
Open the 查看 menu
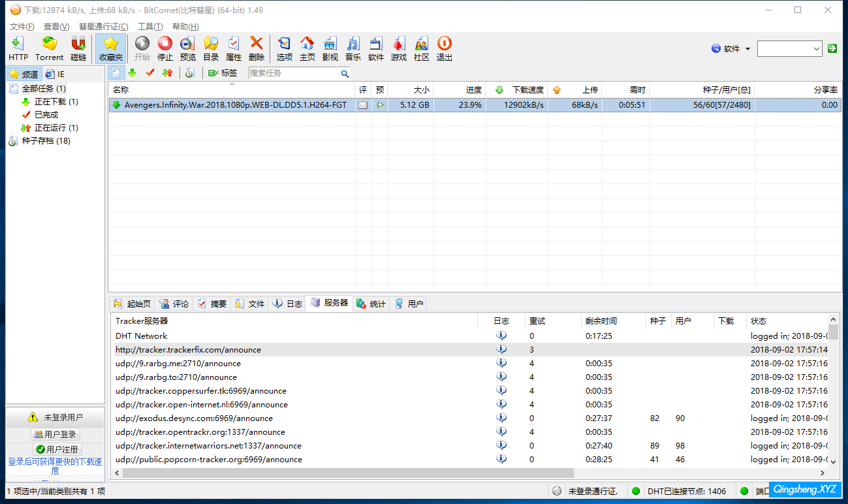[x=56, y=27]
